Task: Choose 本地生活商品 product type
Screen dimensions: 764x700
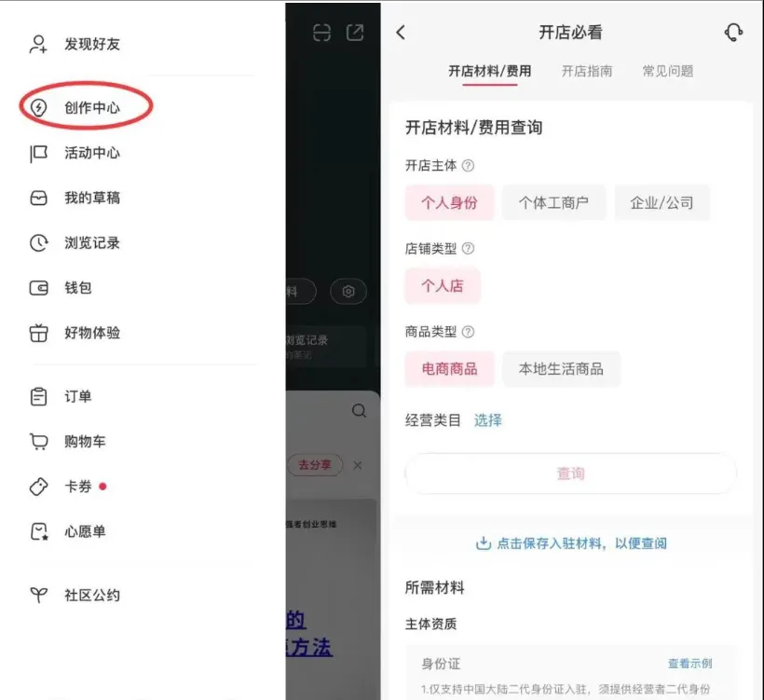Action: tap(561, 369)
